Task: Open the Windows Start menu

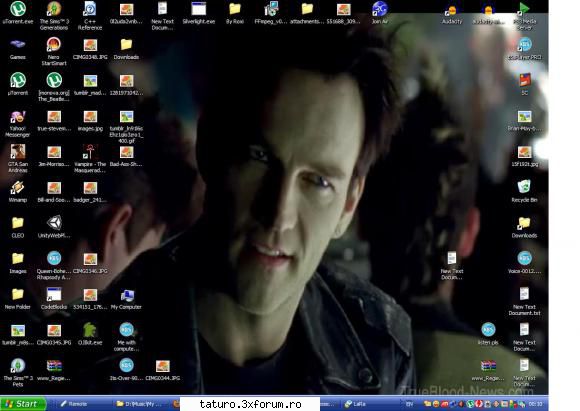Action: click(x=24, y=404)
